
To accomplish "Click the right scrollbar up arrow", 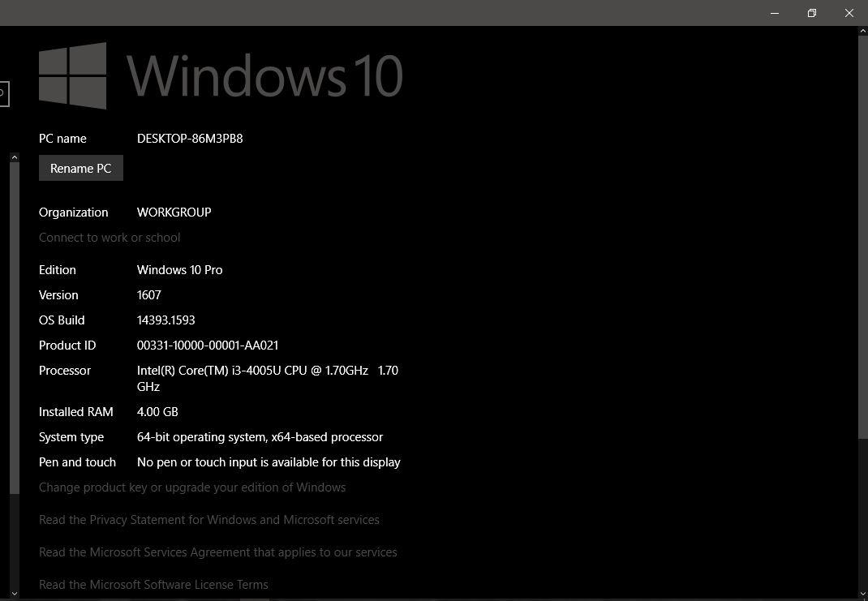I will click(862, 32).
